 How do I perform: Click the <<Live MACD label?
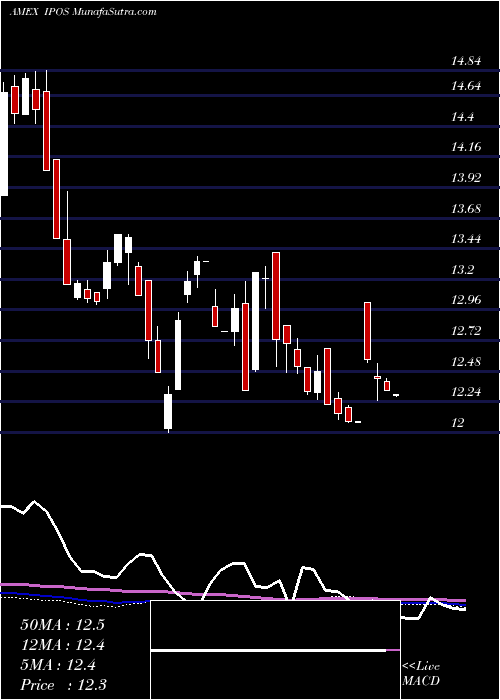click(x=421, y=674)
